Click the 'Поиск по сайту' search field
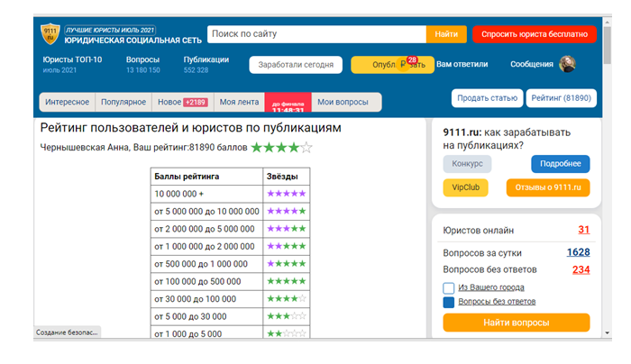The image size is (631, 364). point(315,34)
